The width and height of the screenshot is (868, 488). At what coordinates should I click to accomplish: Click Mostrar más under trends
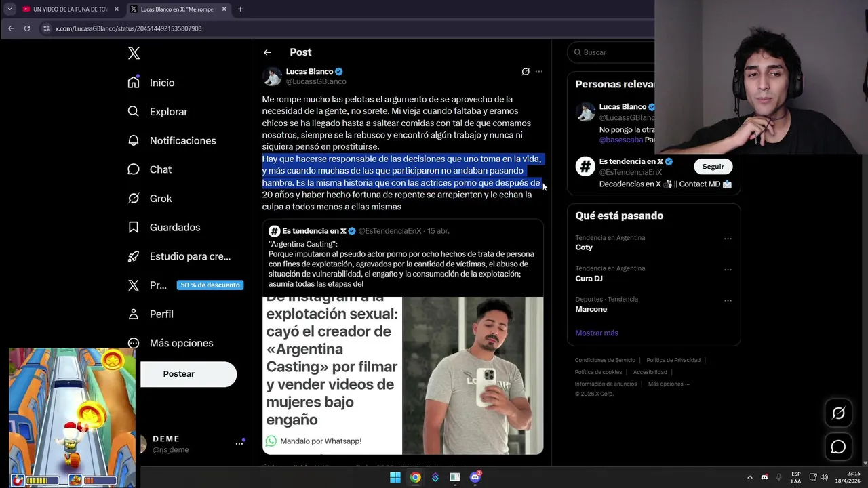click(x=597, y=333)
